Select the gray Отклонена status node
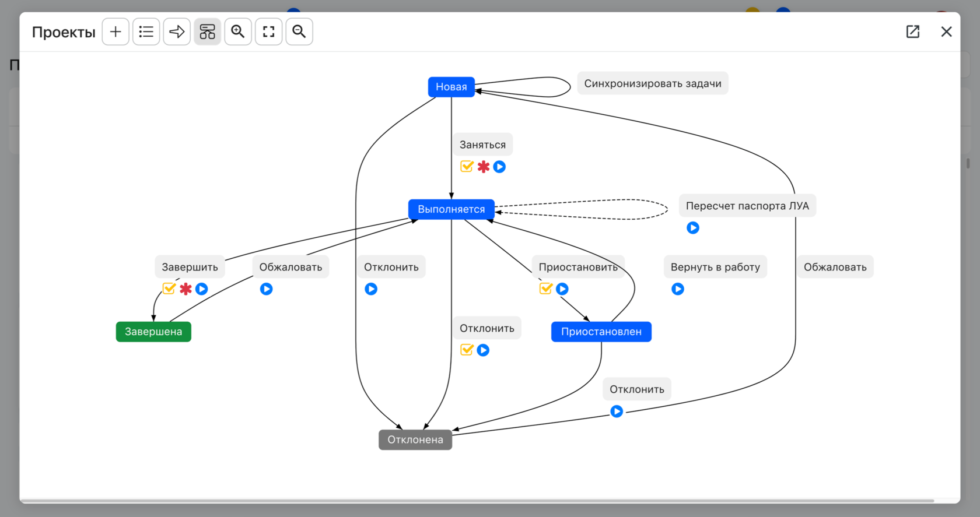 (x=415, y=439)
